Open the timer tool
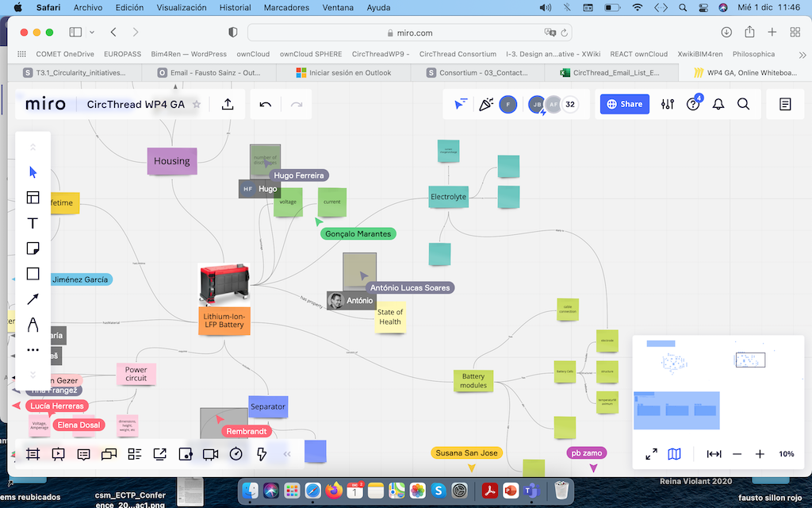This screenshot has width=812, height=508. (x=236, y=455)
